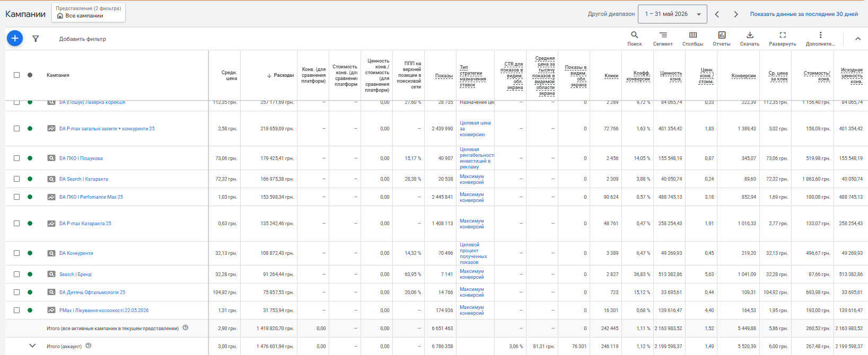Screen dimensions: 868x355
Task: Select checkbox for DA Конкуренти row
Action: (16, 253)
